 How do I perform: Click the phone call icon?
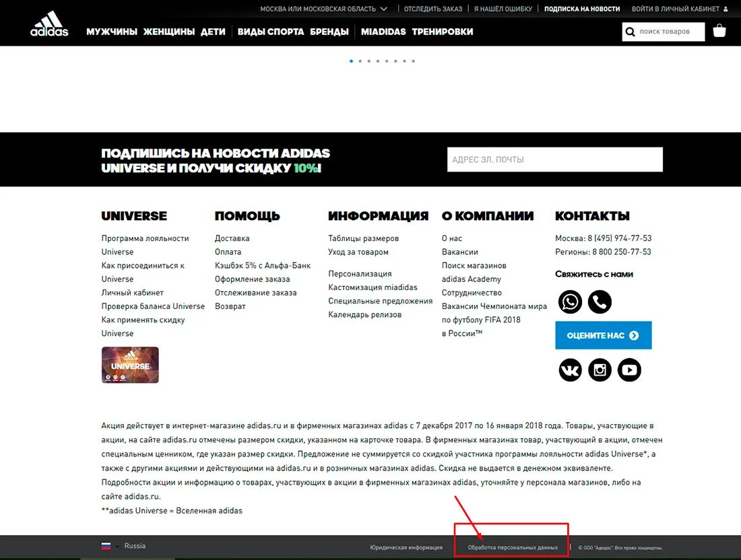coord(600,302)
